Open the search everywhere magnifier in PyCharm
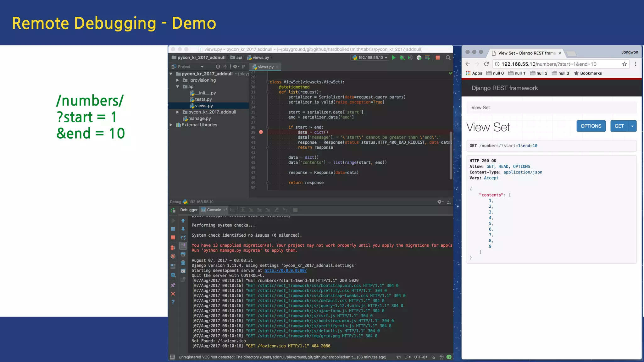Viewport: 644px width, 362px height. [x=448, y=58]
